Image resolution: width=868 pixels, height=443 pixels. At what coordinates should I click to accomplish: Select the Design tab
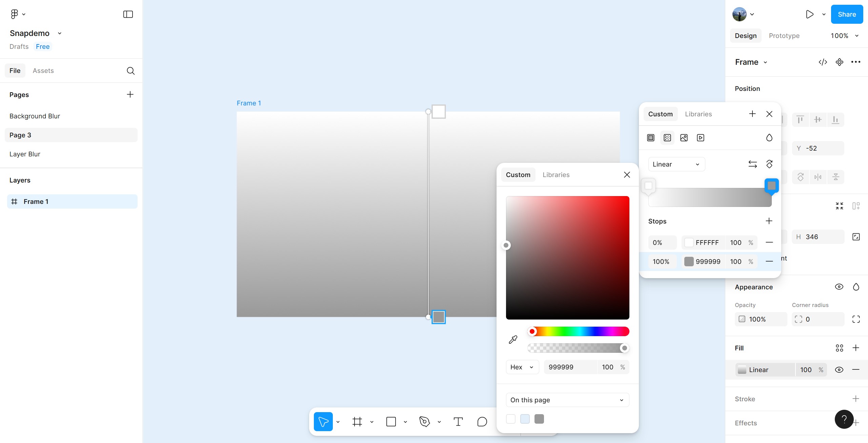[x=746, y=36]
